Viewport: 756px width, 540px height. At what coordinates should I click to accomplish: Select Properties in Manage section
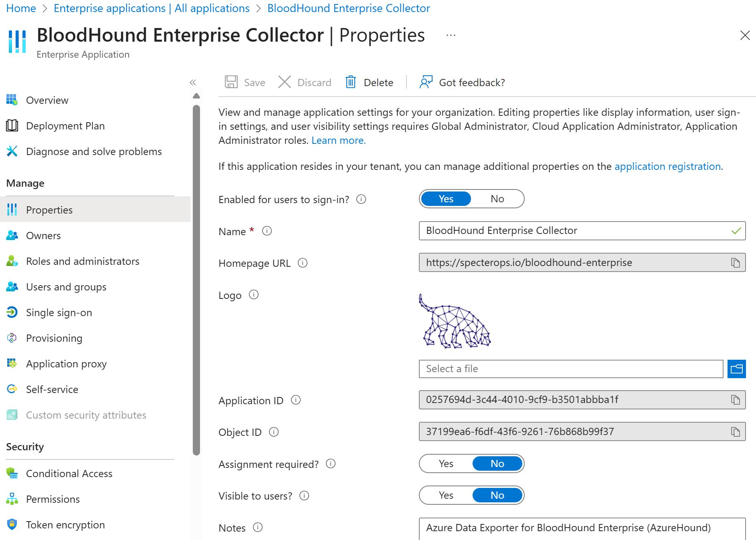[x=95, y=210]
